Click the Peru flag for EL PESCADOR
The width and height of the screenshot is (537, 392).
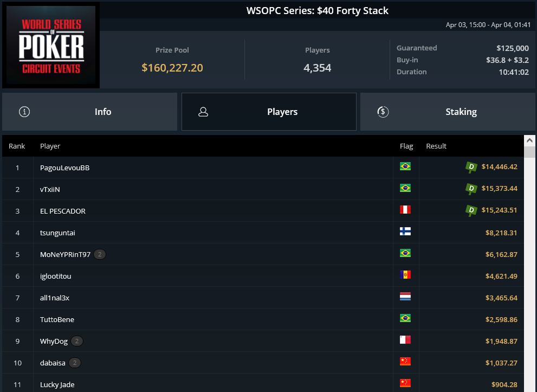click(x=405, y=210)
